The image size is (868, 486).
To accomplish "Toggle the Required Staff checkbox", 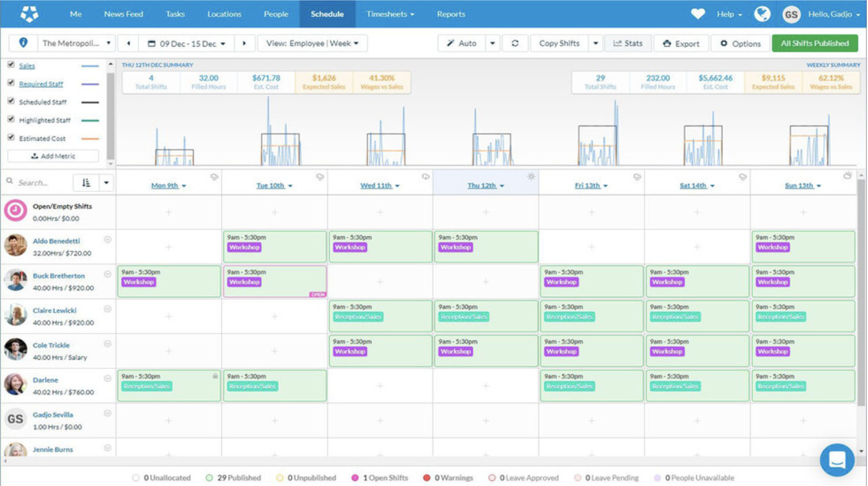I will (11, 83).
